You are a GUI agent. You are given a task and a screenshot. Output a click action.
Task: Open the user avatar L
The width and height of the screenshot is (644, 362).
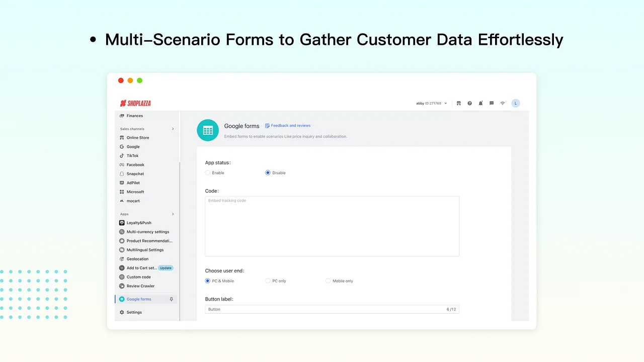tap(515, 103)
